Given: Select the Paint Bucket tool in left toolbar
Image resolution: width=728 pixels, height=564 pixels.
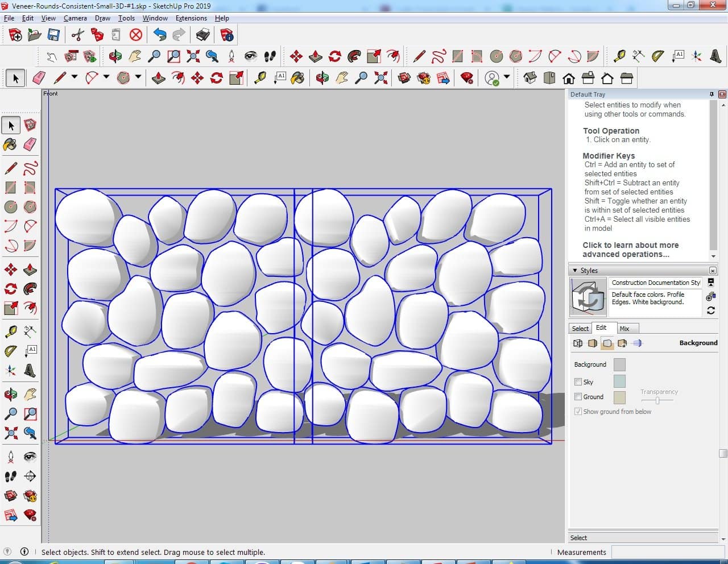Looking at the screenshot, I should (x=10, y=144).
